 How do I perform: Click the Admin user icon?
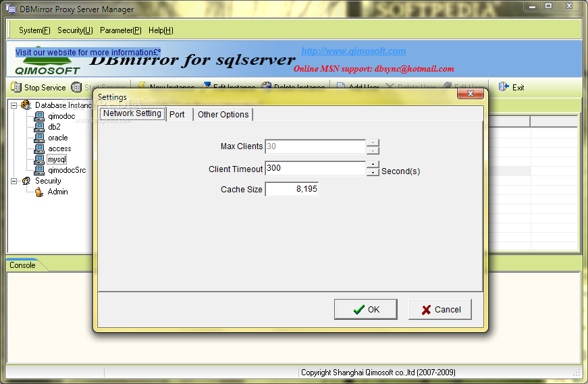tap(39, 192)
